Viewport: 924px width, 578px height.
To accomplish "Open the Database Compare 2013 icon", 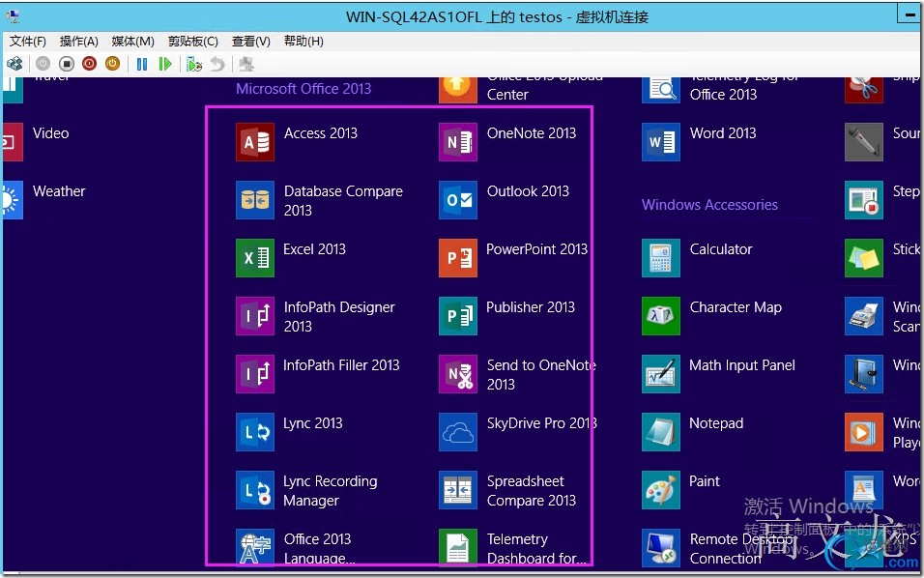I will (x=255, y=200).
